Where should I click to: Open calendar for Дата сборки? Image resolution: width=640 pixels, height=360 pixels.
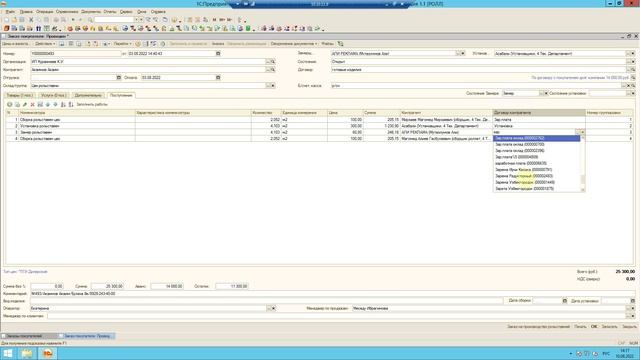pos(565,301)
